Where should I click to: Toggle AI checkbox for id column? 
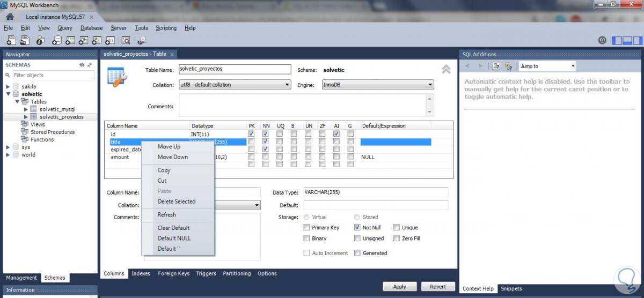(x=336, y=133)
